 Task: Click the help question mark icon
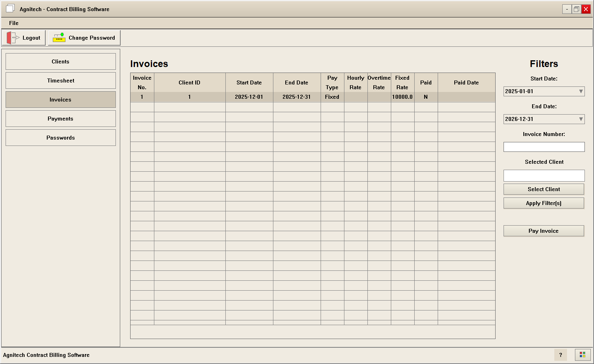(x=561, y=355)
